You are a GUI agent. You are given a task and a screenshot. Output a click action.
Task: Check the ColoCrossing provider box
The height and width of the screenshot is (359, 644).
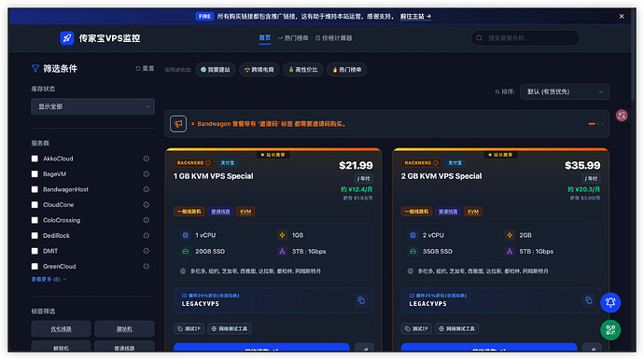tap(35, 220)
